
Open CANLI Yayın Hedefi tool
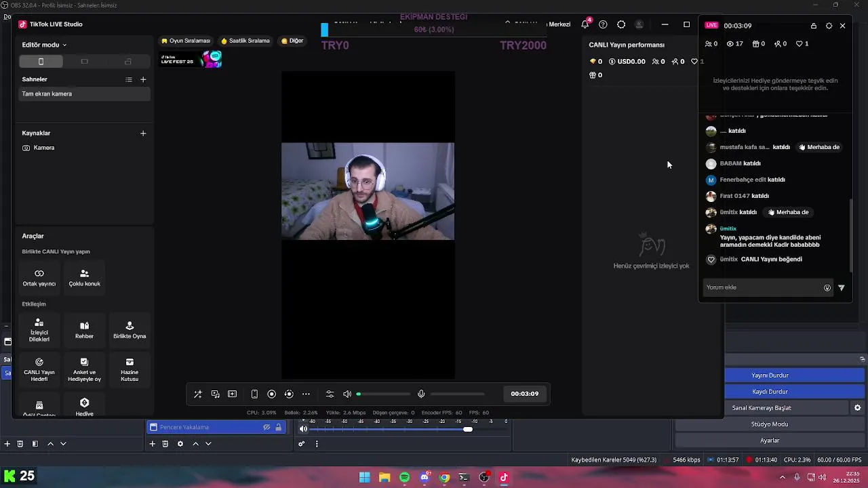[x=39, y=369]
